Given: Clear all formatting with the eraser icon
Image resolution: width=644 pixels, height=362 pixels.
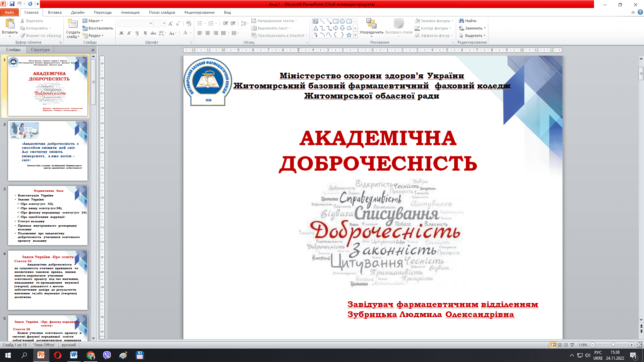Looking at the screenshot, I should (x=189, y=23).
